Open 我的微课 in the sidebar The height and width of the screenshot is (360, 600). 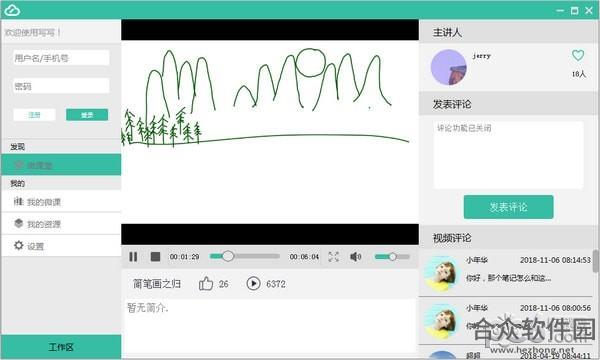61,202
